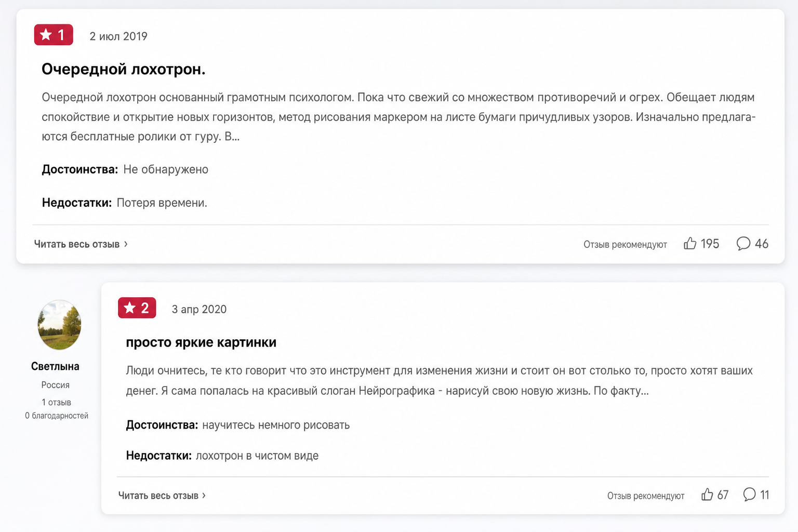Click the '1 отзыв' count under Светлына
Image resolution: width=798 pixels, height=532 pixels.
coord(56,402)
